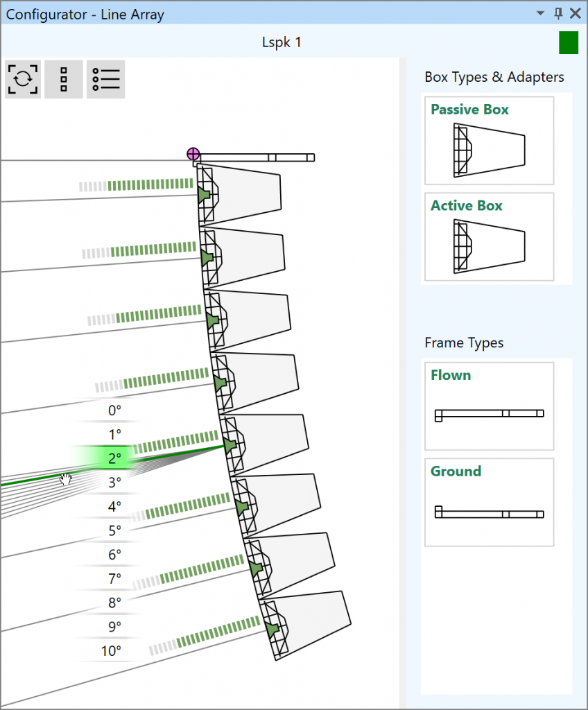Click the second box's green level meter
The height and width of the screenshot is (710, 588).
click(139, 250)
